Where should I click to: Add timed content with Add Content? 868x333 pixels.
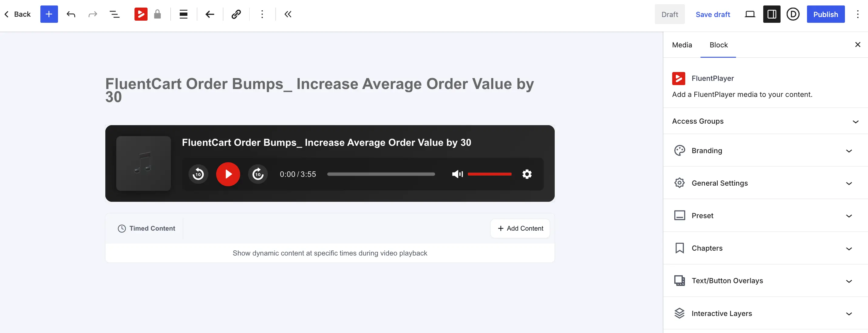[520, 228]
